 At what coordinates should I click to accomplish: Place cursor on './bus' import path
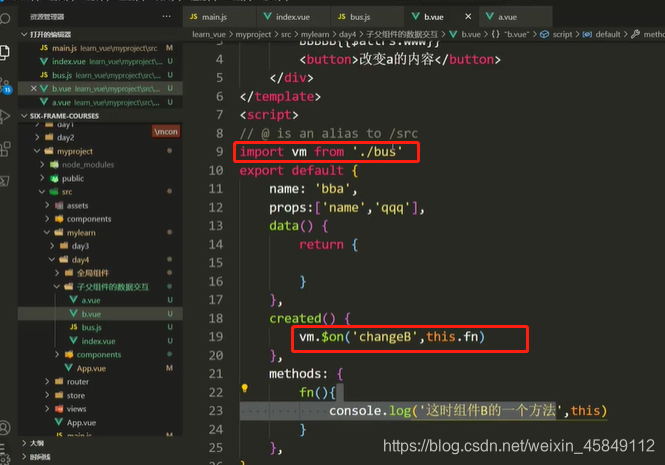377,151
